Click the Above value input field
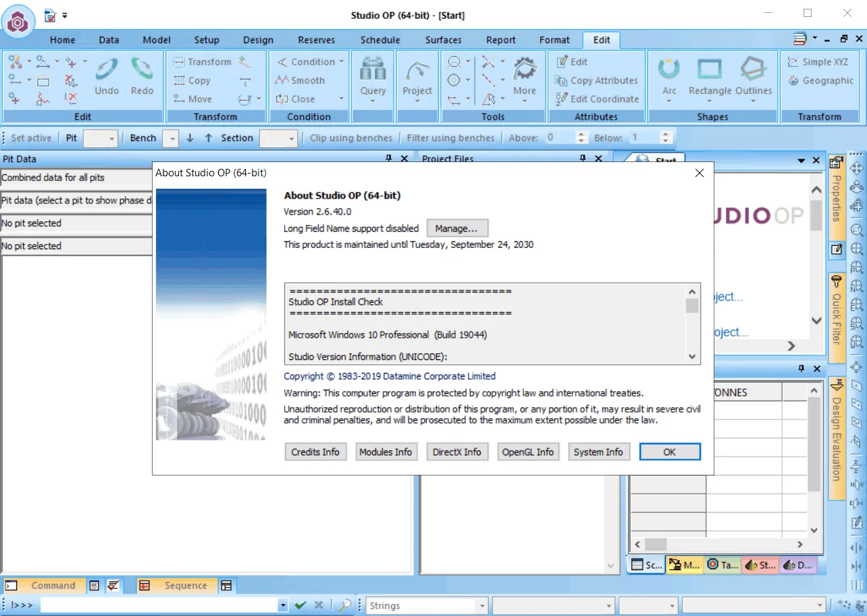Screen dimensions: 867x616 pyautogui.click(x=560, y=138)
